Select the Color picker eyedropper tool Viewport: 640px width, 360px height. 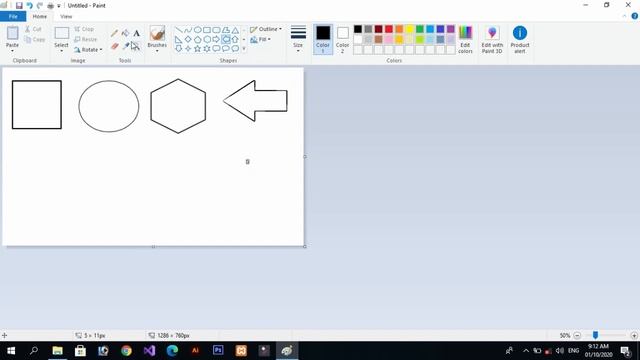click(x=125, y=46)
